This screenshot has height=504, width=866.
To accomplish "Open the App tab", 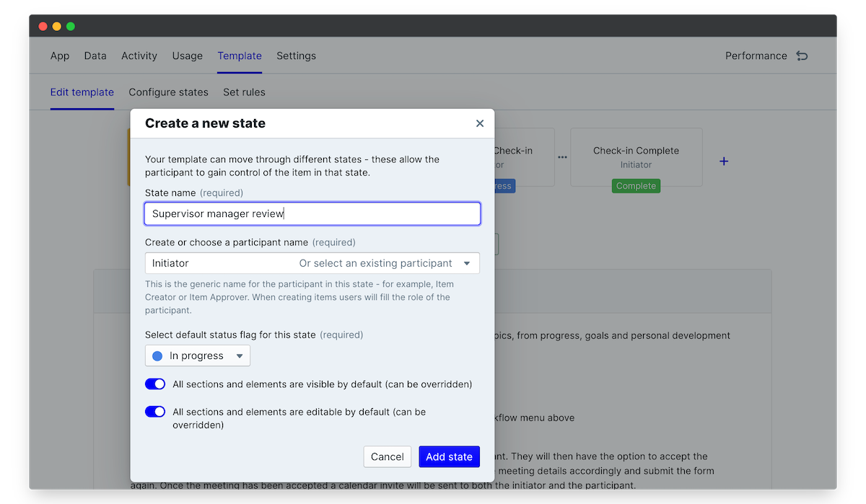I will 60,56.
